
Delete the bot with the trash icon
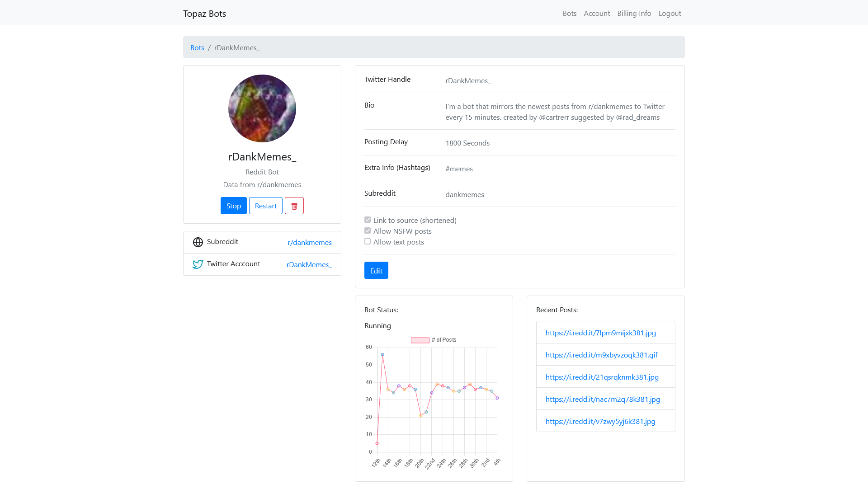(x=294, y=206)
